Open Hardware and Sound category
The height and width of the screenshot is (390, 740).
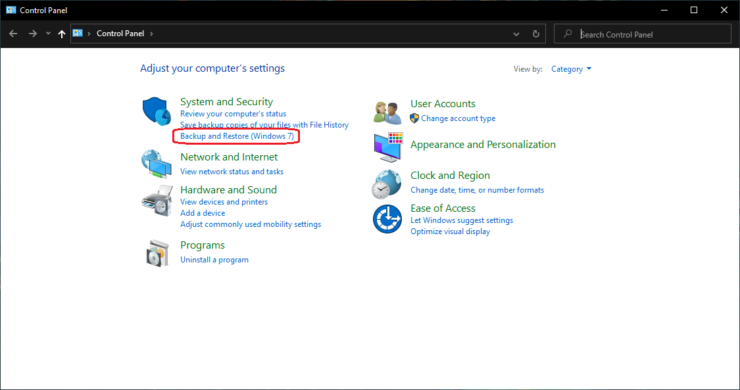[228, 190]
